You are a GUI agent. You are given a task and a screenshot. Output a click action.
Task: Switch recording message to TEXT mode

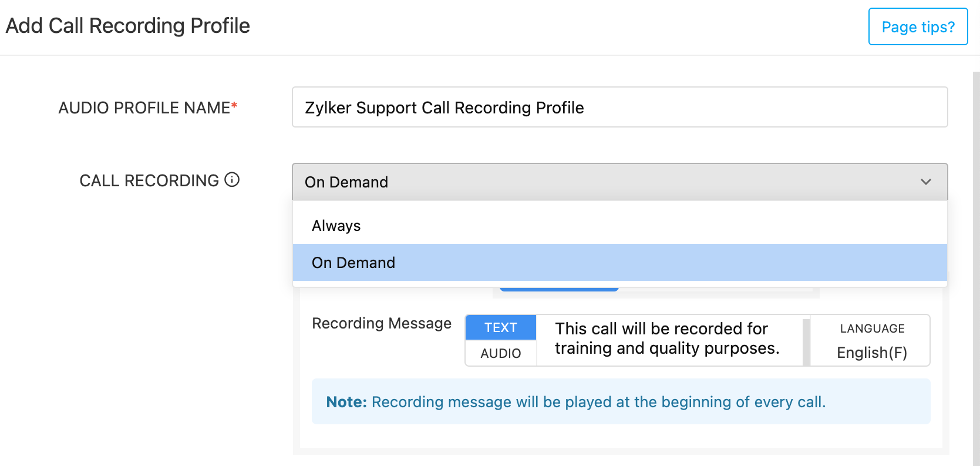[500, 328]
